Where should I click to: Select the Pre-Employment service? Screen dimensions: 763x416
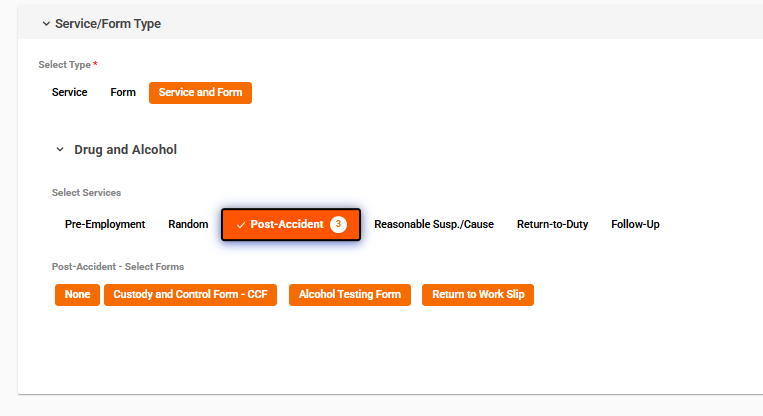tap(105, 225)
